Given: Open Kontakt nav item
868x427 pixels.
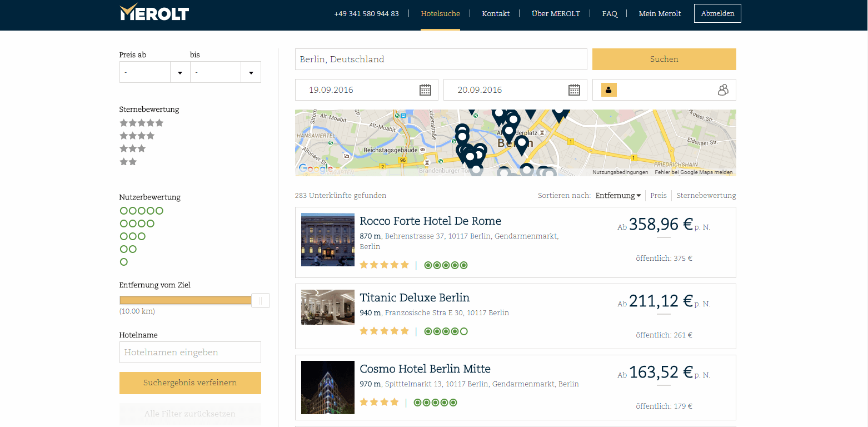Looking at the screenshot, I should click(496, 13).
